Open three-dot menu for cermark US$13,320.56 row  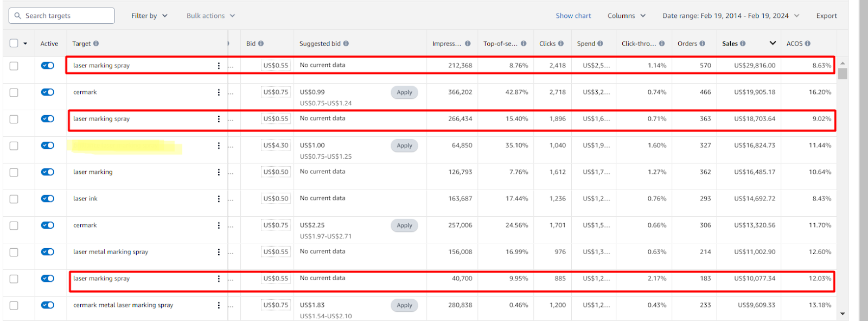point(219,225)
